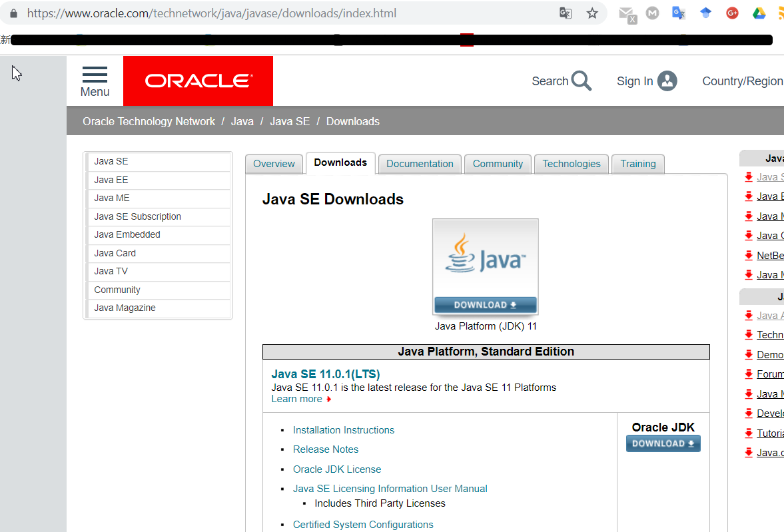Click the Search text in header
This screenshot has width=784, height=532.
550,81
